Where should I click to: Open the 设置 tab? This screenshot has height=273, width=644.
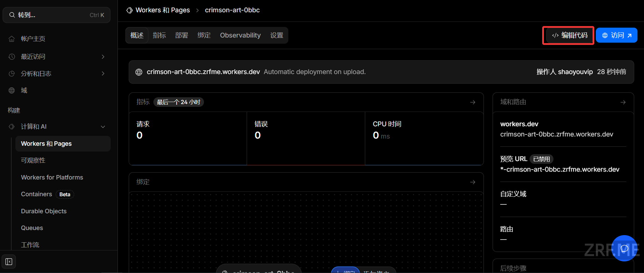tap(277, 35)
